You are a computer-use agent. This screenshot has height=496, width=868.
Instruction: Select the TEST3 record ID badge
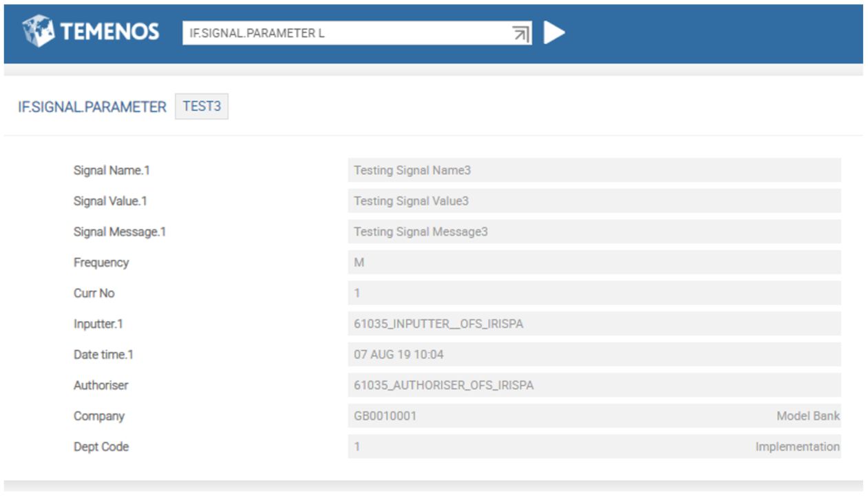tap(202, 107)
